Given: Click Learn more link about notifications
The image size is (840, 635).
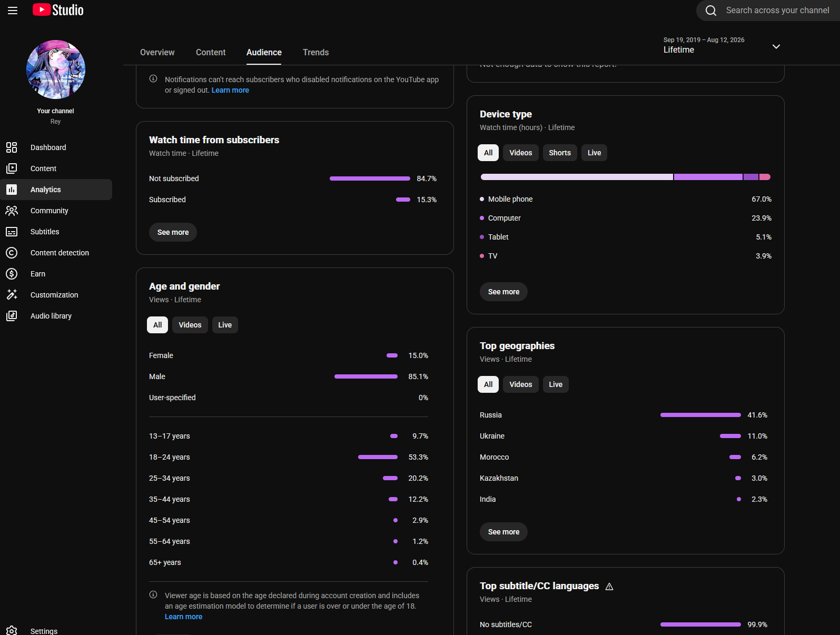Looking at the screenshot, I should click(230, 91).
